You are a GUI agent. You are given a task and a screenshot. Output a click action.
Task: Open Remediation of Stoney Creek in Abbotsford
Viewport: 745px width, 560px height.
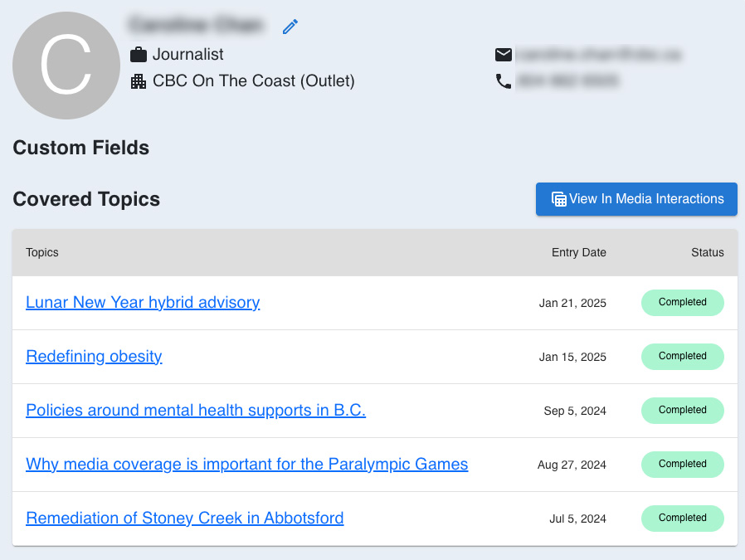pyautogui.click(x=185, y=519)
